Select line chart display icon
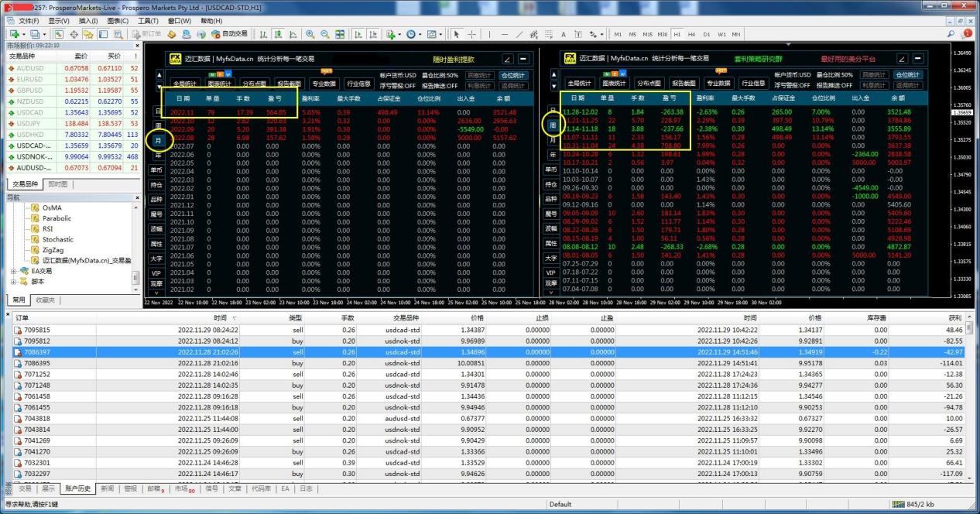 293,34
